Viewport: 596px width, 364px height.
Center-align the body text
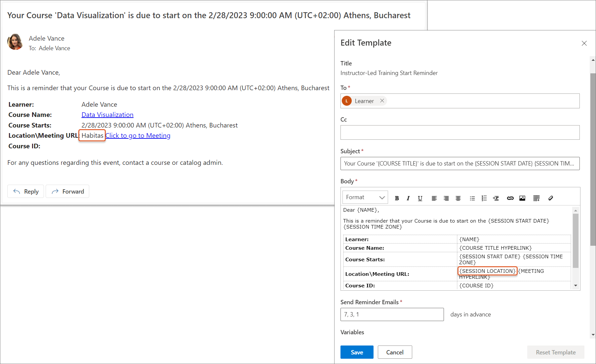[x=458, y=198]
